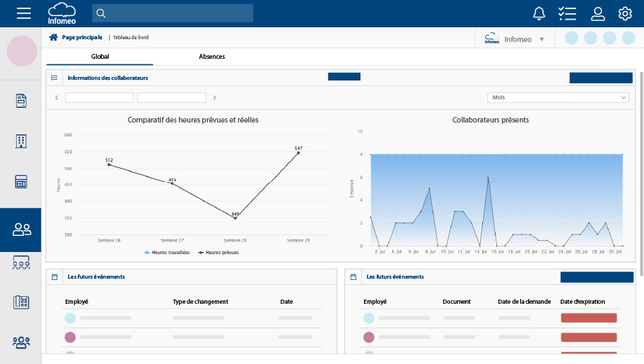The image size is (644, 364).
Task: Go to previous date range chevron
Action: click(57, 98)
